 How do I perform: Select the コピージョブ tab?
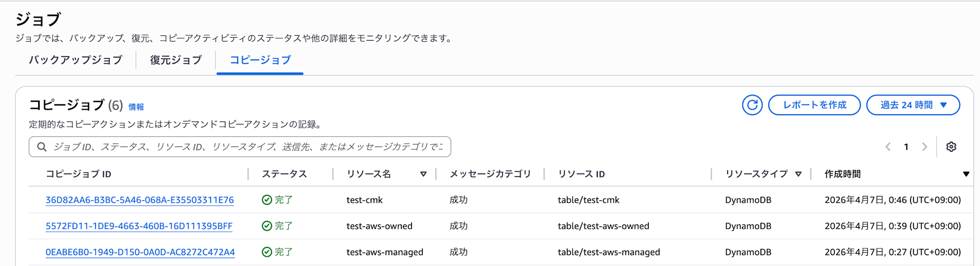click(260, 60)
